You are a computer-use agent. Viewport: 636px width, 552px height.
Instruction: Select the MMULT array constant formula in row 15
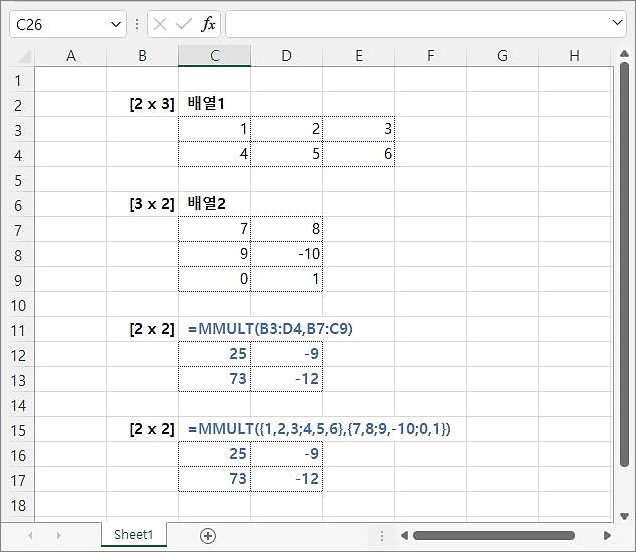point(319,429)
